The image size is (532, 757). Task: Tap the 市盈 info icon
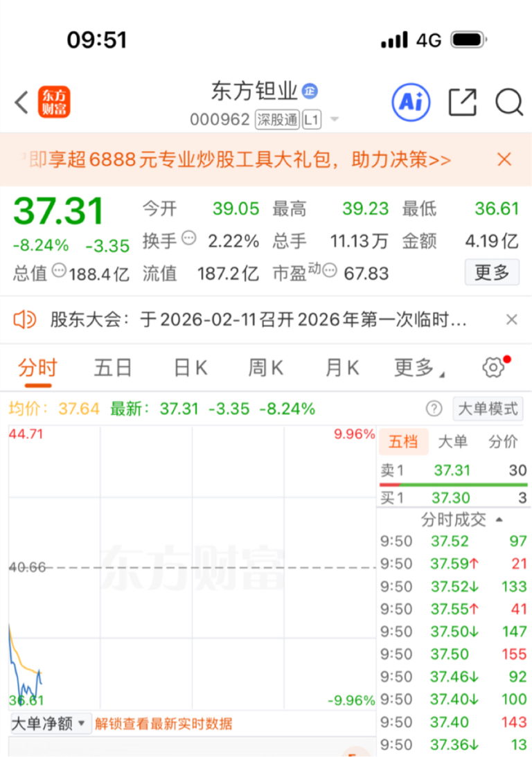point(329,270)
